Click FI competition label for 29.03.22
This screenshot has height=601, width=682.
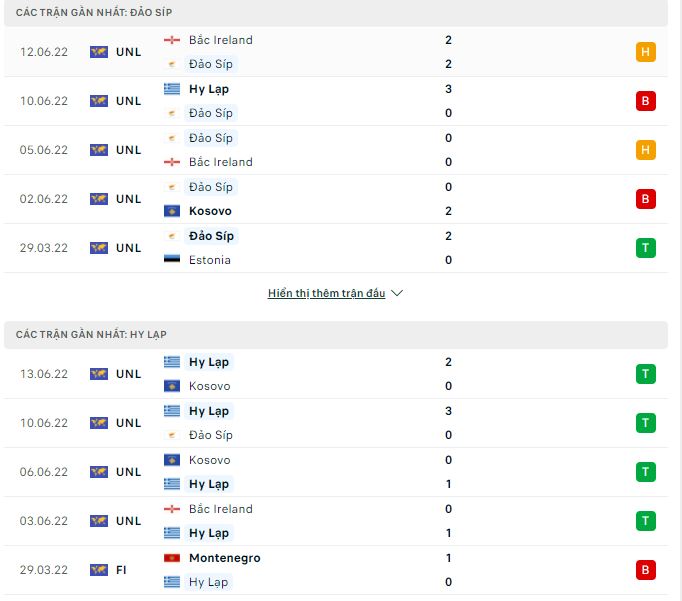(x=121, y=570)
